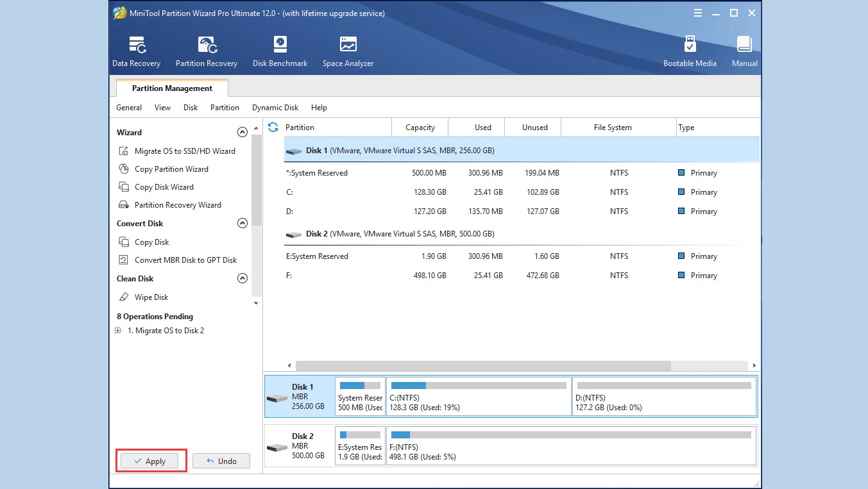868x489 pixels.
Task: Expand the Migrate OS to Disk 2 operation
Action: pos(118,331)
